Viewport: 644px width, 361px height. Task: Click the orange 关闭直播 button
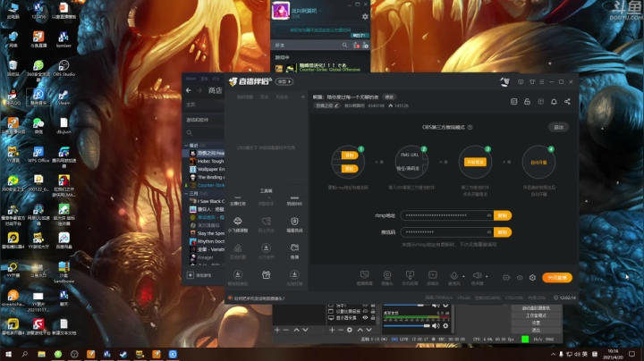click(x=557, y=278)
